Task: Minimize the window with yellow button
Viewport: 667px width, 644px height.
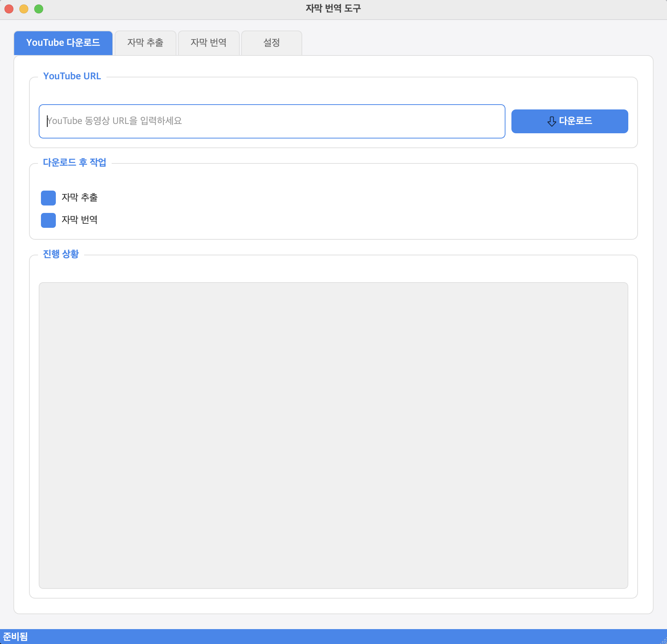Action: [x=24, y=9]
